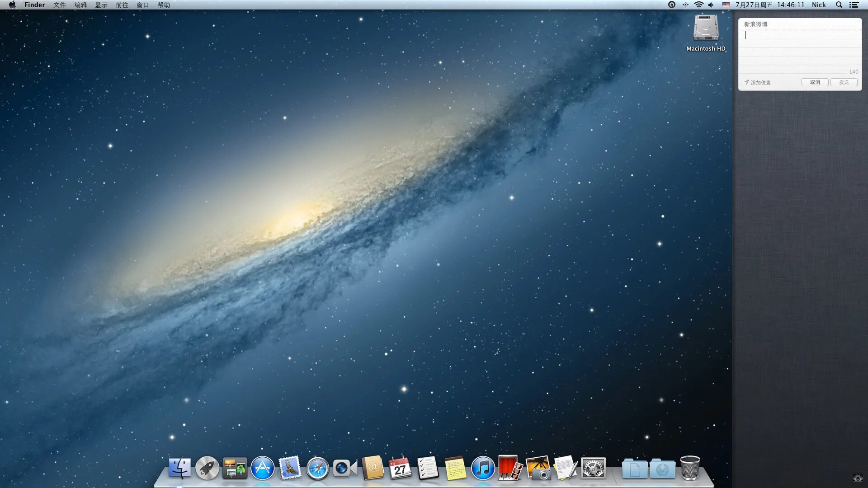This screenshot has height=488, width=868.
Task: Open the input source flag menu
Action: click(x=726, y=5)
